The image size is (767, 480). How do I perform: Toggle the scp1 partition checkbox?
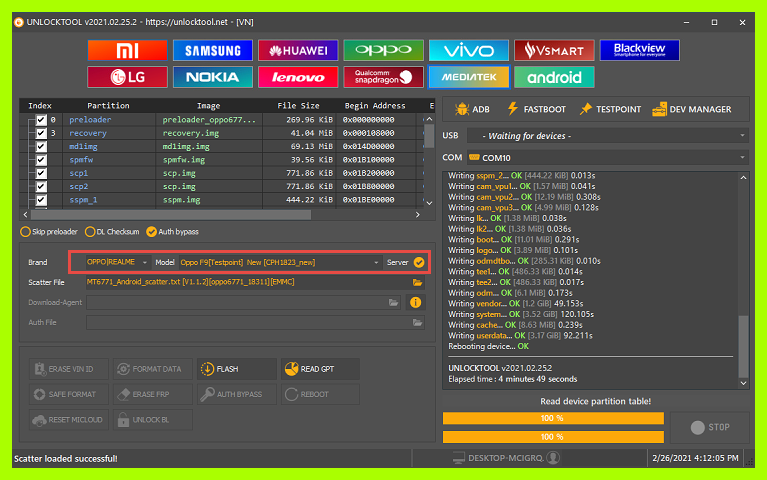tap(41, 173)
